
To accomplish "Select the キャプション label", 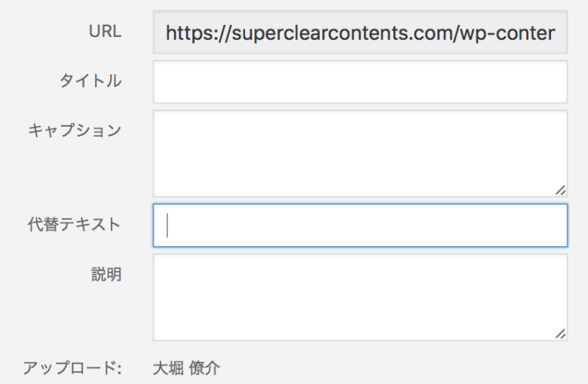I will [x=75, y=130].
